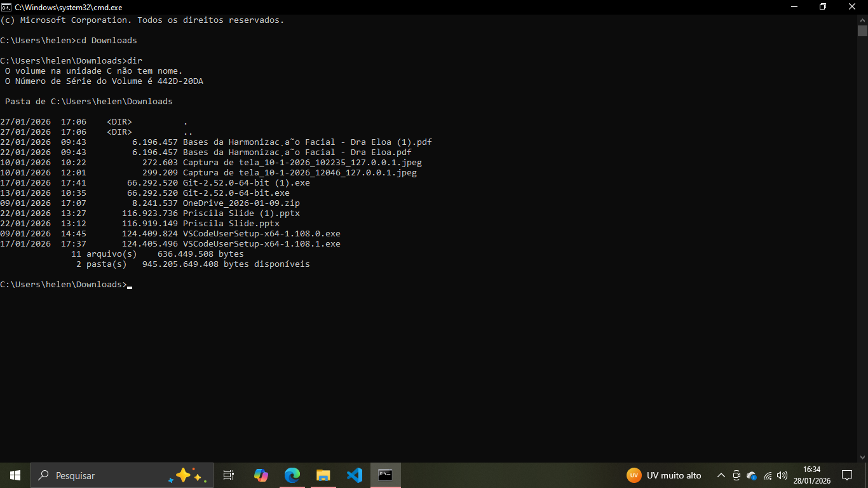Click filename Captura de tela_10-1-2026_102235_127.0.0.1.jpeg
The image size is (868, 488).
coord(302,162)
